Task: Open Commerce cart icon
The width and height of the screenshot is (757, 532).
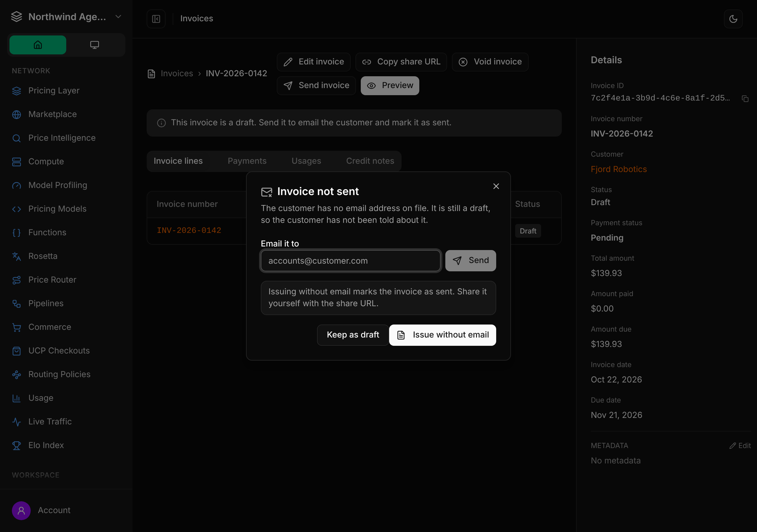Action: pos(17,327)
